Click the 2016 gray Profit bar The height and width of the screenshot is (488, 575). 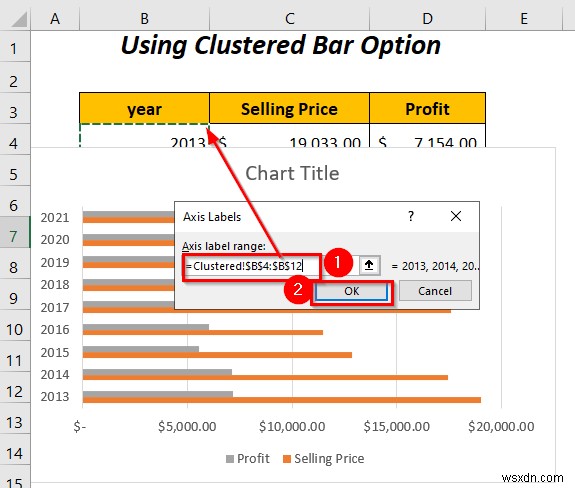coord(146,327)
